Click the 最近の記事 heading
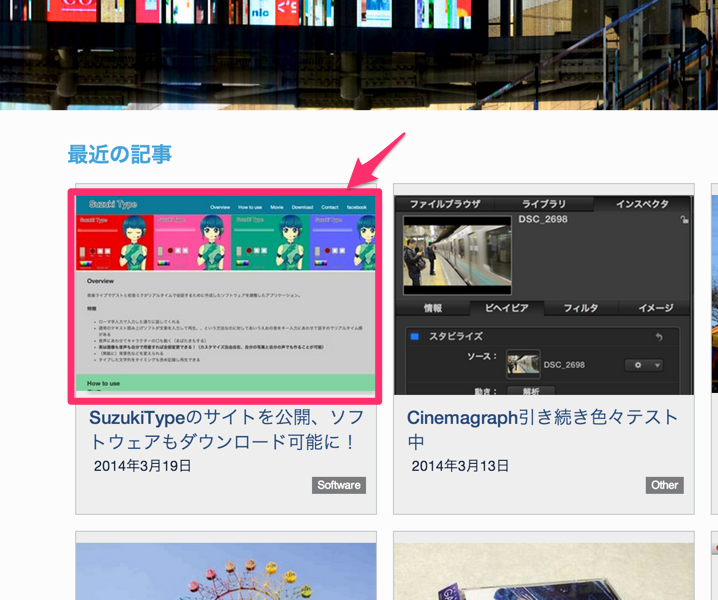Screen dimensions: 718x600 [x=120, y=154]
